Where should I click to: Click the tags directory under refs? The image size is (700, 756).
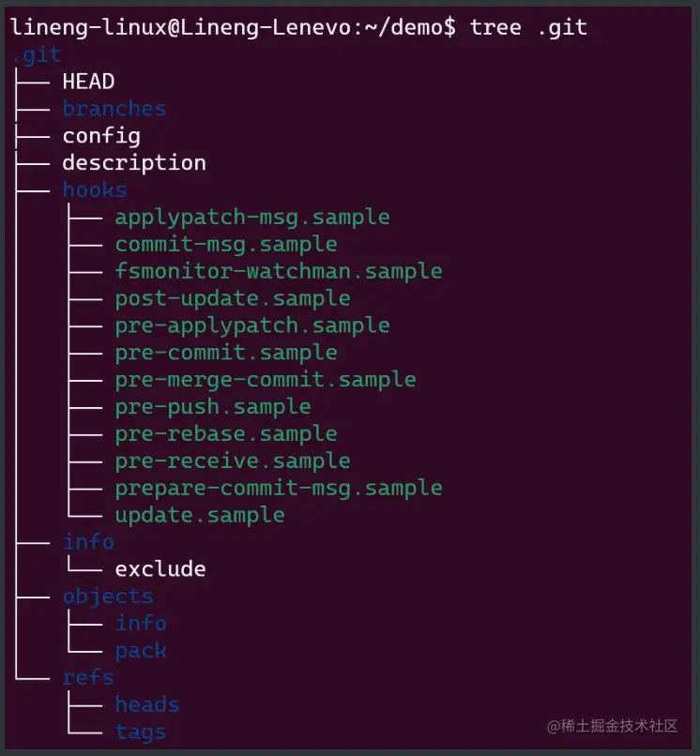pos(141,732)
